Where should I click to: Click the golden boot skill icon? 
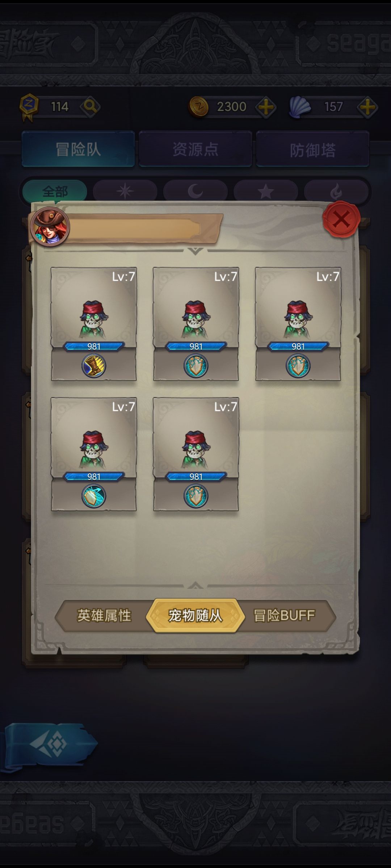94,366
